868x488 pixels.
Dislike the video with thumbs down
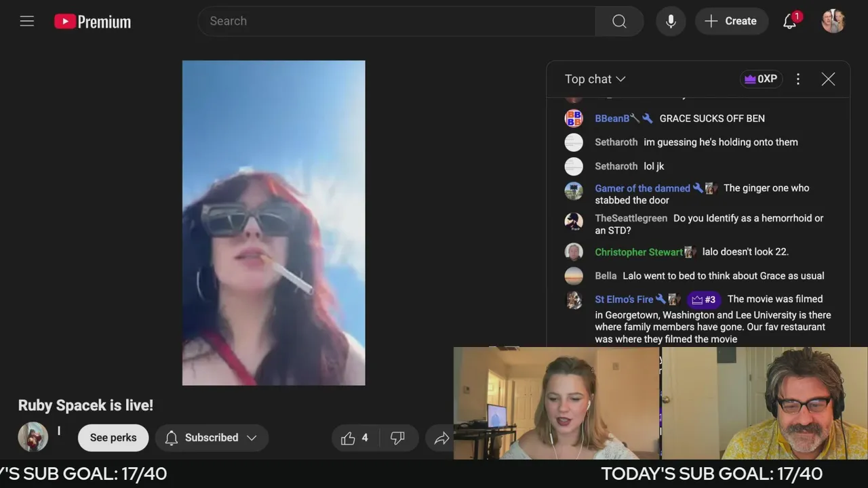coord(397,438)
